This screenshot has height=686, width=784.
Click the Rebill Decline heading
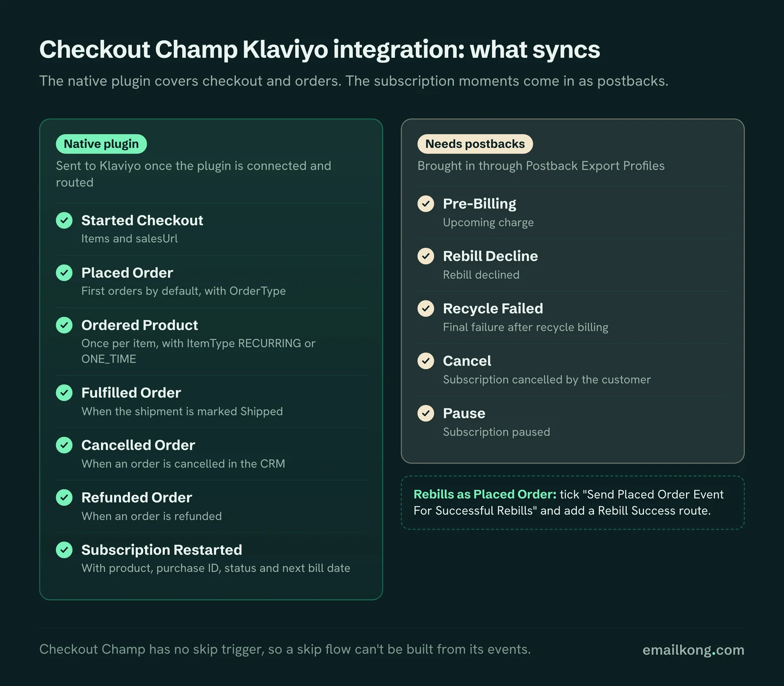[x=490, y=256]
